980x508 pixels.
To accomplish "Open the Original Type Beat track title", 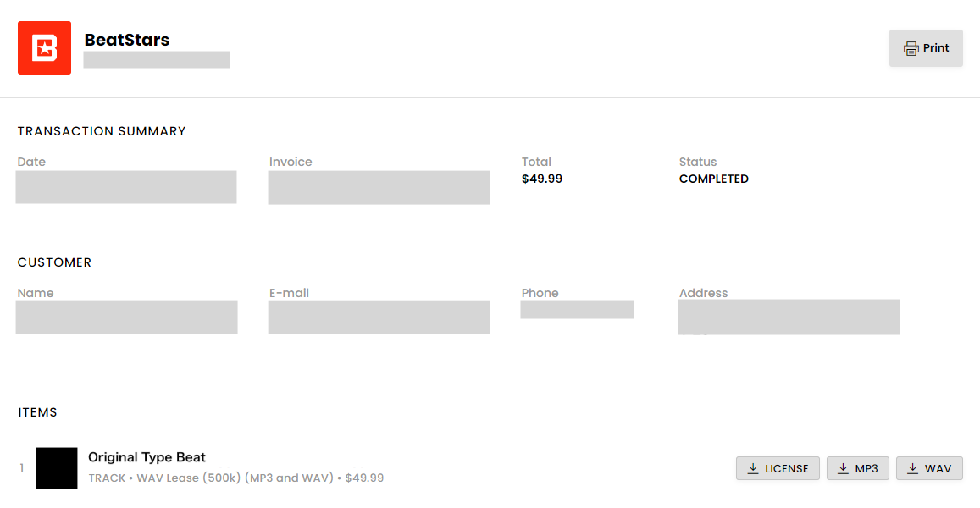I will click(147, 457).
